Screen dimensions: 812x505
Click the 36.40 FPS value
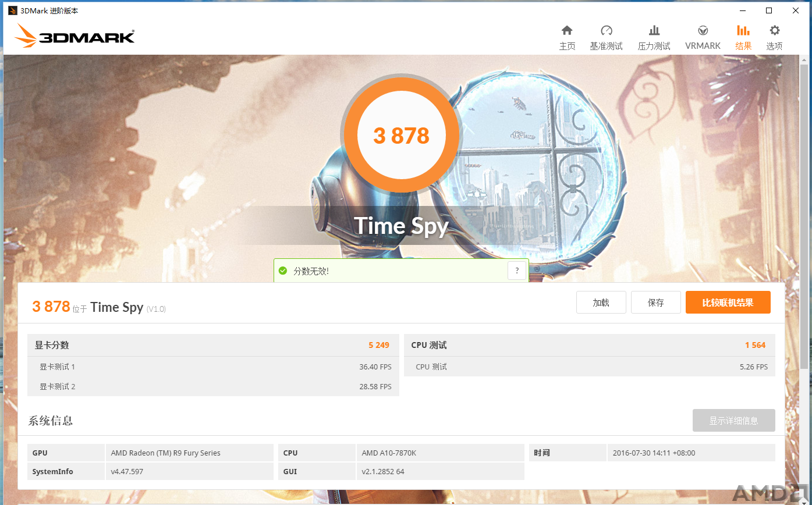point(375,367)
